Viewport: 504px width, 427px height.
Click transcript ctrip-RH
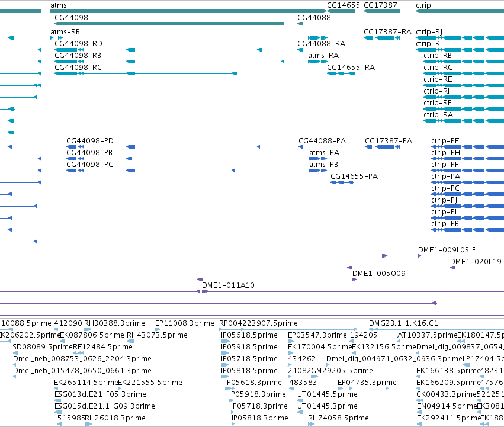464,98
